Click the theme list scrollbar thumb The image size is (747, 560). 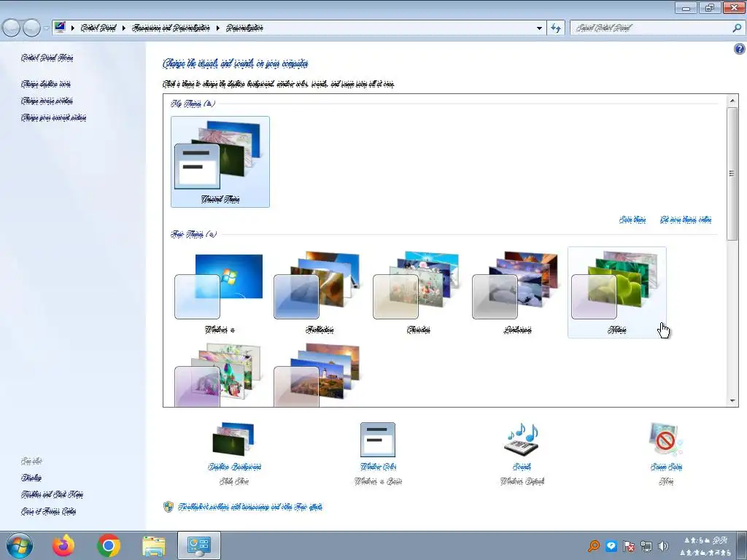click(732, 174)
